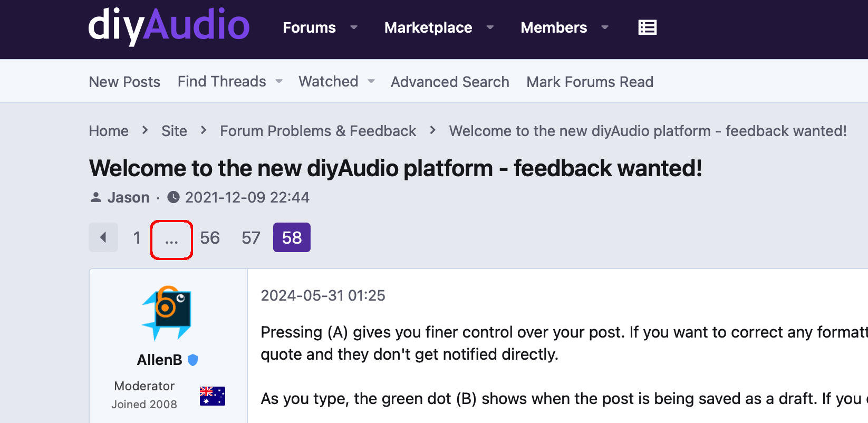The width and height of the screenshot is (868, 423).
Task: Open Find Threads
Action: pos(221,82)
